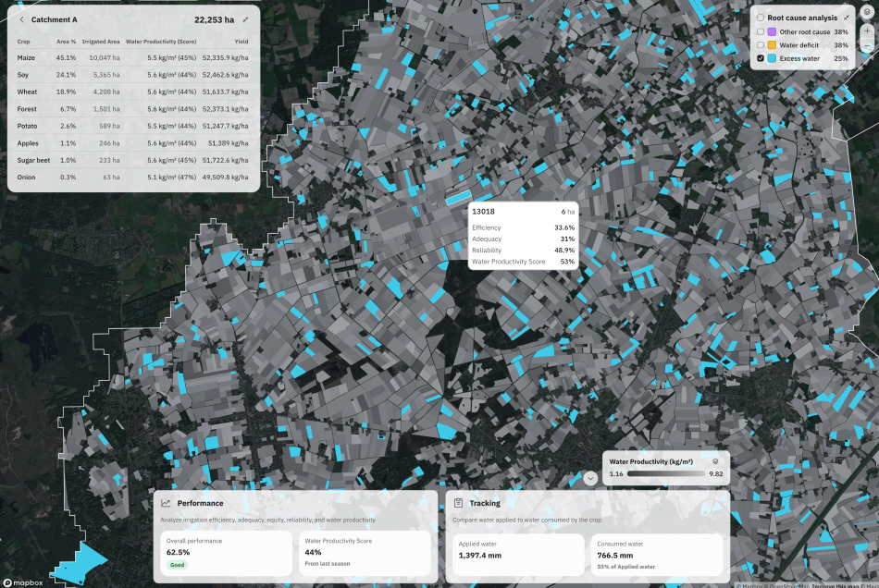This screenshot has height=588, width=879.
Task: Select the Forest crop row
Action: 133,109
